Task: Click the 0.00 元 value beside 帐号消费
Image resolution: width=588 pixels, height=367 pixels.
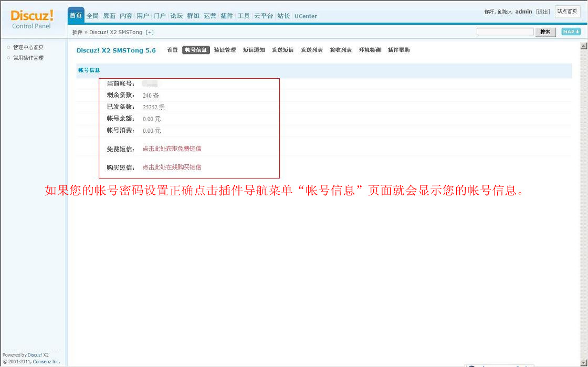Action: pyautogui.click(x=152, y=131)
